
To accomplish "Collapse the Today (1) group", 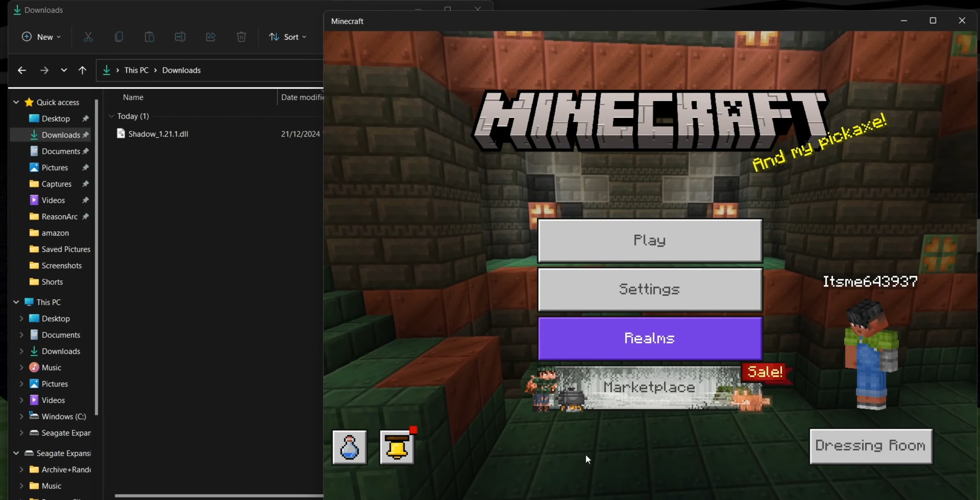I will (111, 116).
